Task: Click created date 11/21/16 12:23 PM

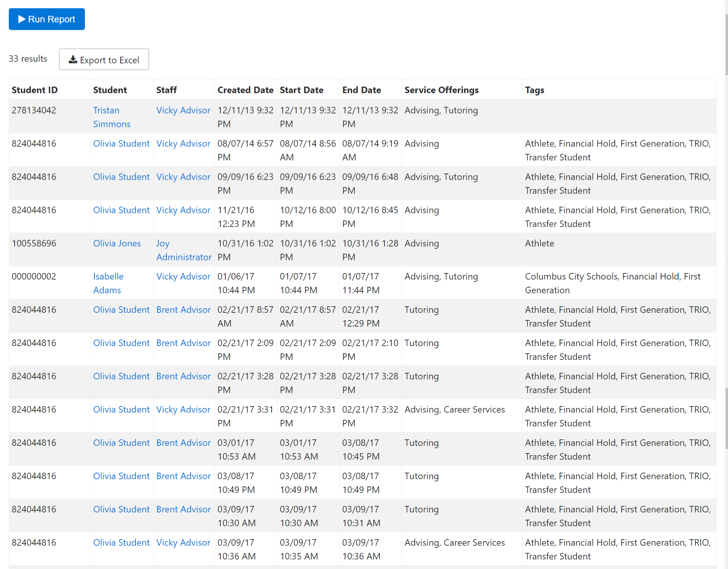Action: pyautogui.click(x=236, y=217)
